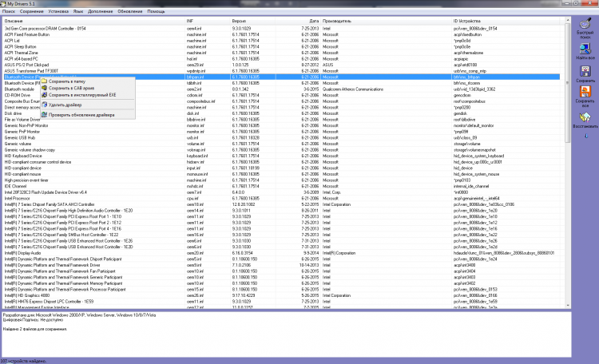Select the Intel(R) Display Audio row
This screenshot has height=364, width=599.
pos(282,253)
